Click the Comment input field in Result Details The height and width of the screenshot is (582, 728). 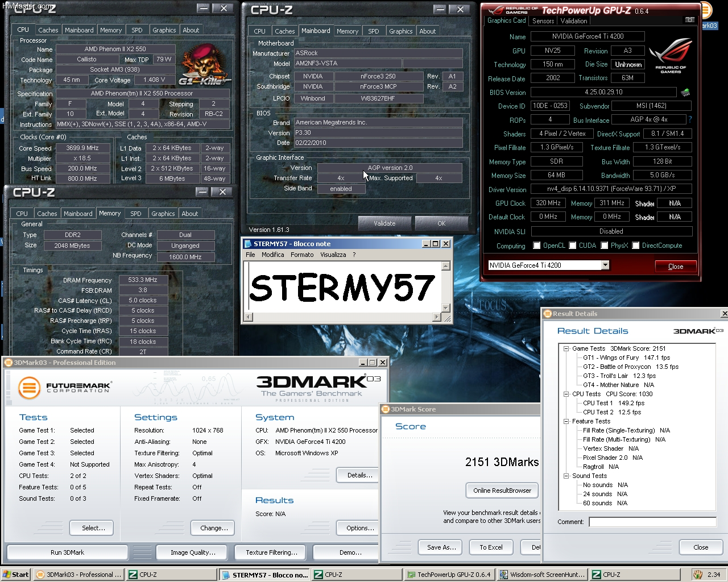pos(652,522)
